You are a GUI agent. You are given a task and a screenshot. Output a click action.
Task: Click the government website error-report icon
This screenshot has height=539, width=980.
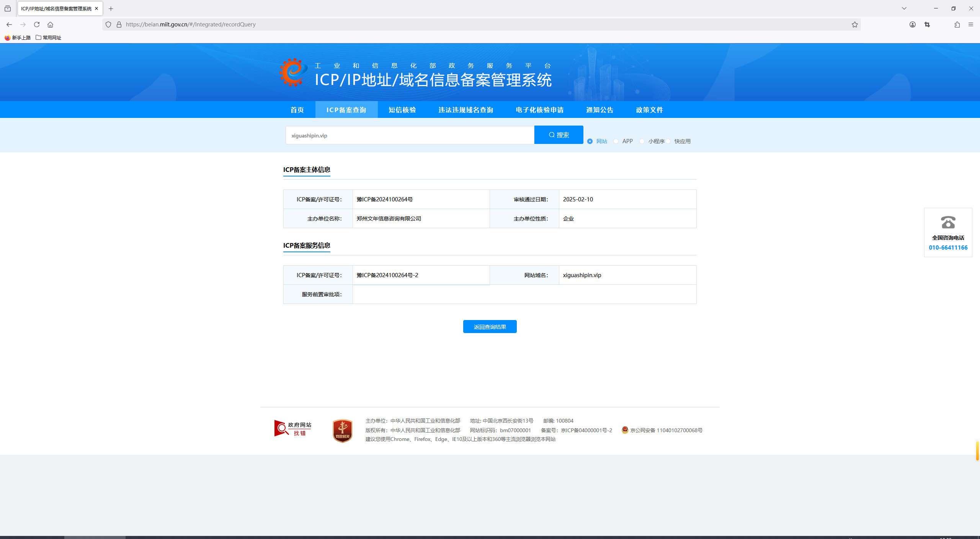293,428
